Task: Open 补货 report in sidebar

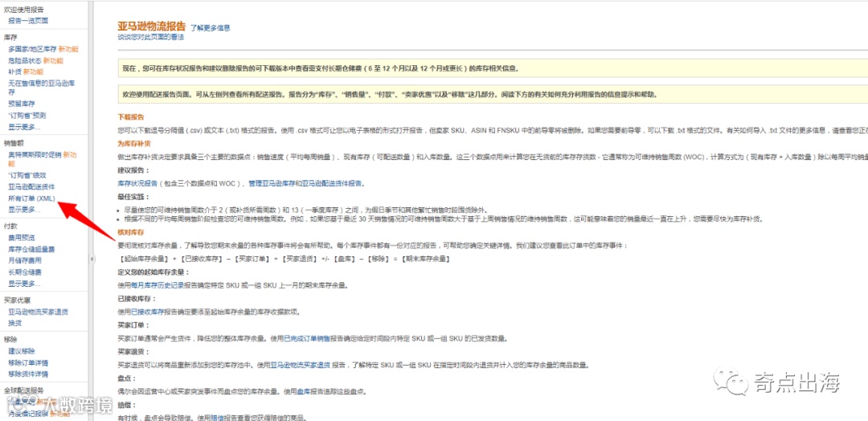Action: (x=14, y=72)
